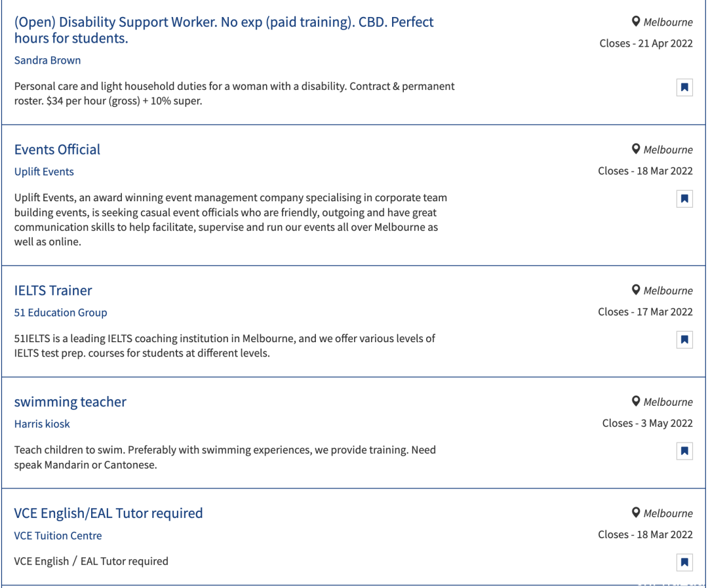This screenshot has width=708, height=588.
Task: Open the swimming teacher job listing
Action: click(70, 402)
